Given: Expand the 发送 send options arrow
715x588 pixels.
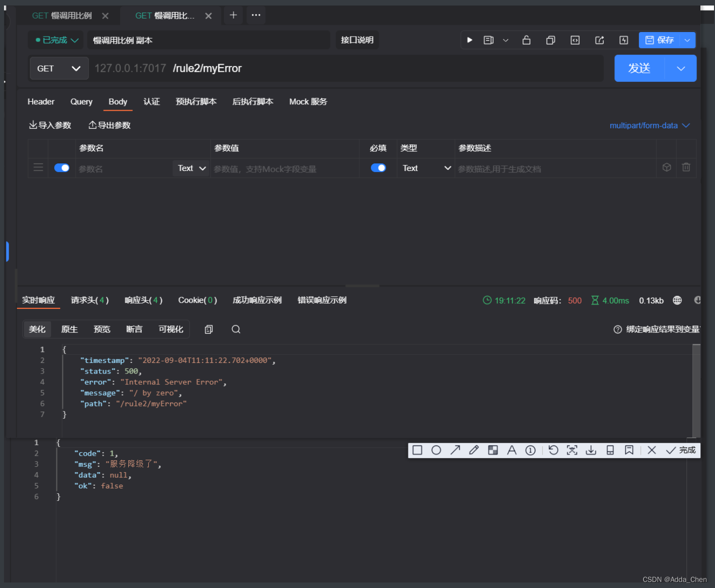Looking at the screenshot, I should coord(681,69).
